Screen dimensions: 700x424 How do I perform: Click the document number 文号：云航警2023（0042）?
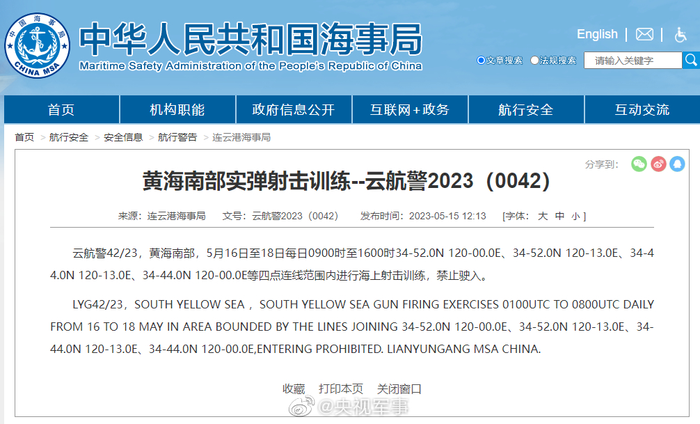coord(280,216)
